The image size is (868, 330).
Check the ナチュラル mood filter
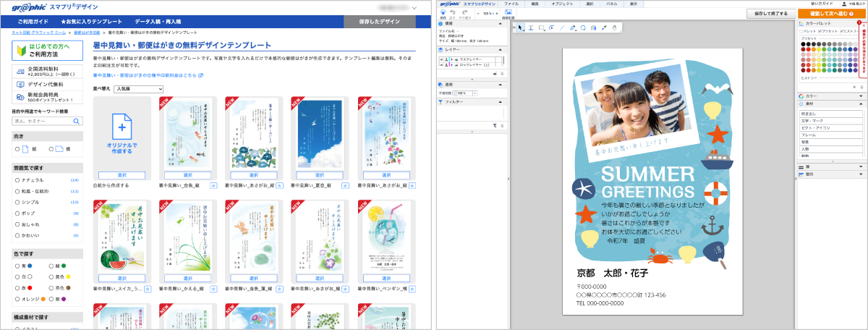click(18, 179)
